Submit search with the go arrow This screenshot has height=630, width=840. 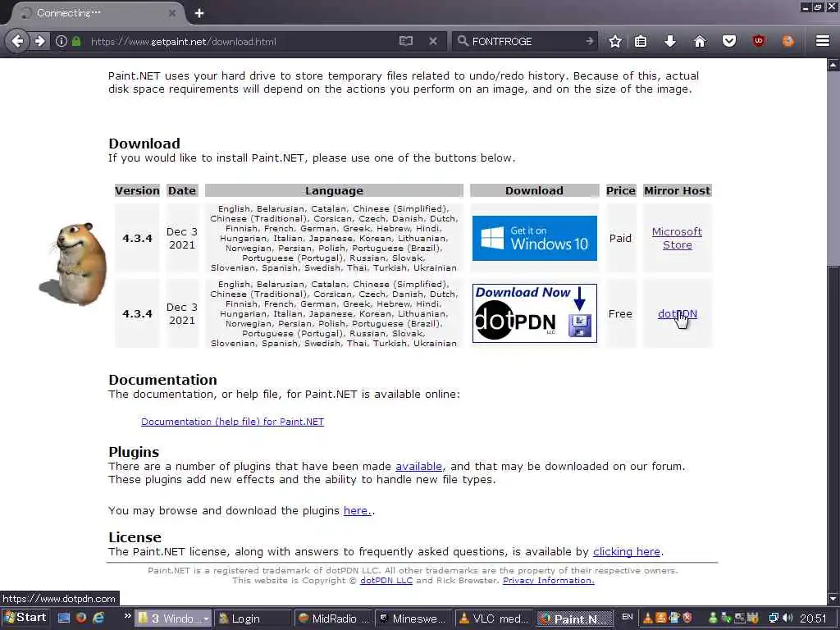point(589,41)
